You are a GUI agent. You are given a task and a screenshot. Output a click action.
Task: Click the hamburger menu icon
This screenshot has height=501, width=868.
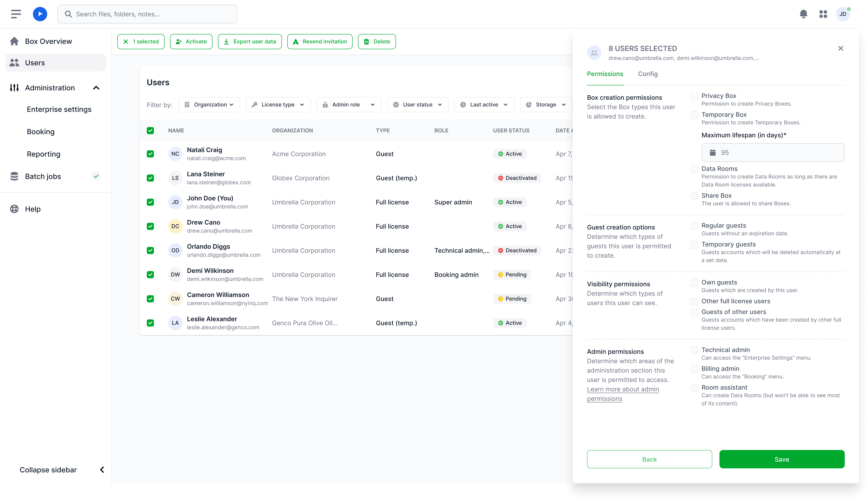pos(16,14)
